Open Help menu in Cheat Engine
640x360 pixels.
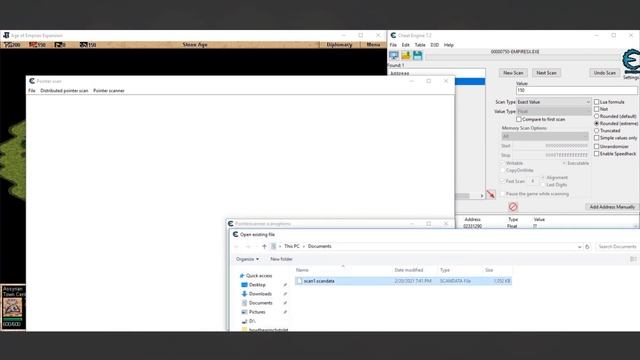449,45
